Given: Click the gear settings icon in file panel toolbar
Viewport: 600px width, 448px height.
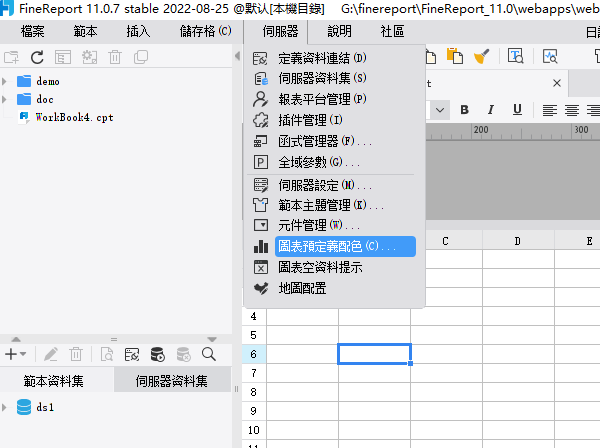Looking at the screenshot, I should click(89, 57).
